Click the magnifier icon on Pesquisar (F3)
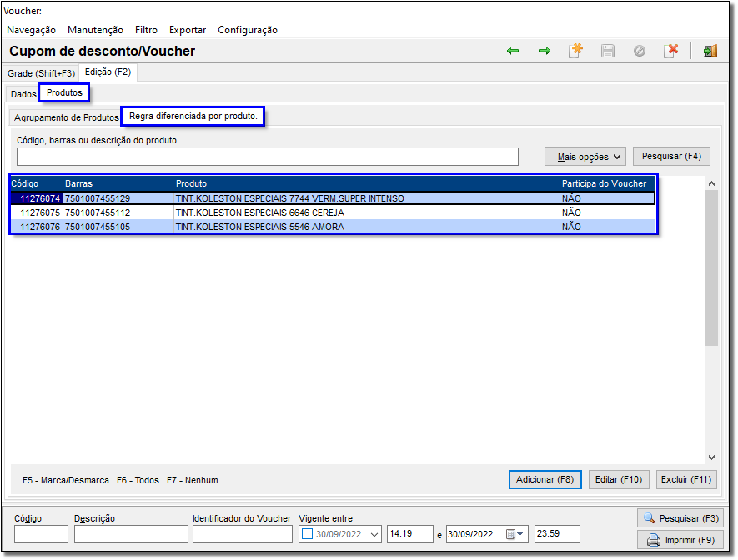 point(649,518)
